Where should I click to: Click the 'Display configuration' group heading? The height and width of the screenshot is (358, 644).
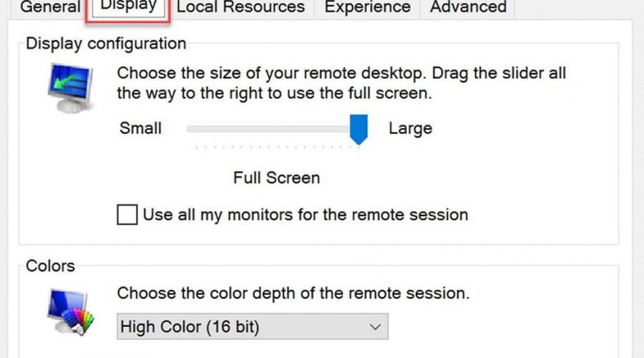(x=106, y=43)
